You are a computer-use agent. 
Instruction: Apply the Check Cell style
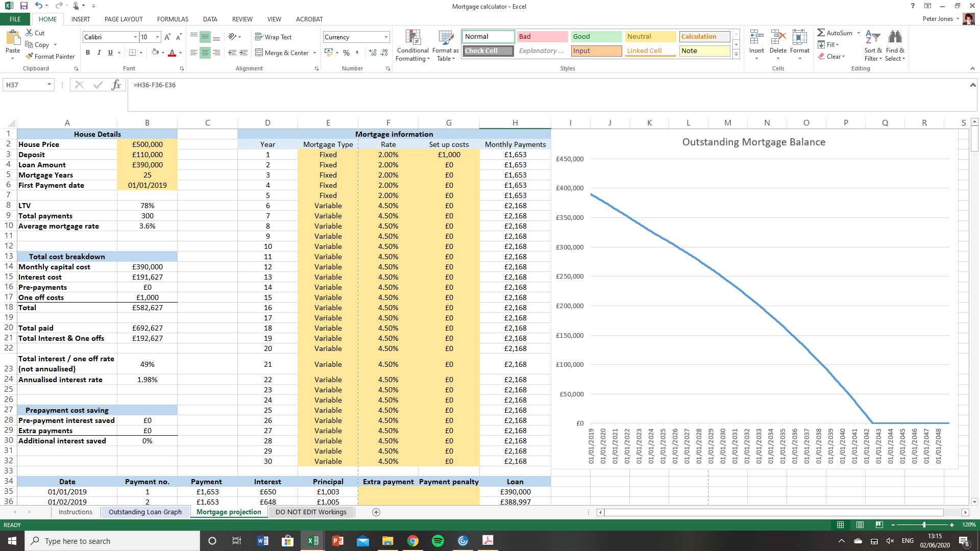[x=488, y=51]
